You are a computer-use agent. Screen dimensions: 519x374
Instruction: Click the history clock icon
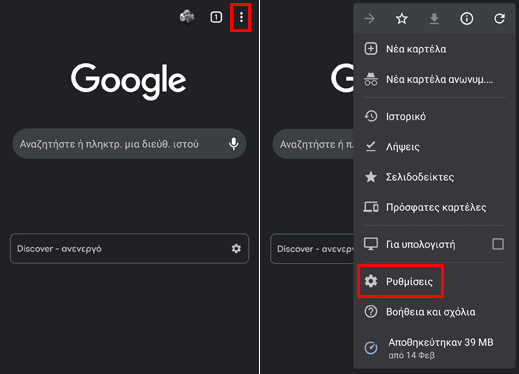(x=371, y=116)
